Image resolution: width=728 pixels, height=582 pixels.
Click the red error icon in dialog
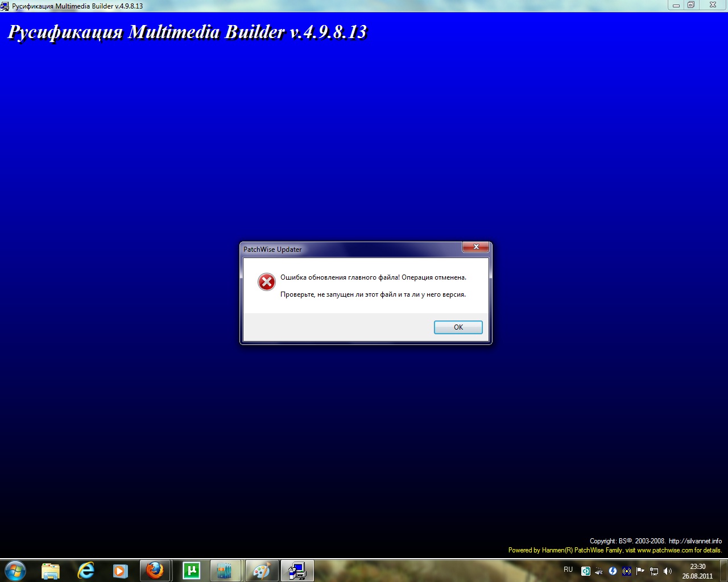coord(267,282)
